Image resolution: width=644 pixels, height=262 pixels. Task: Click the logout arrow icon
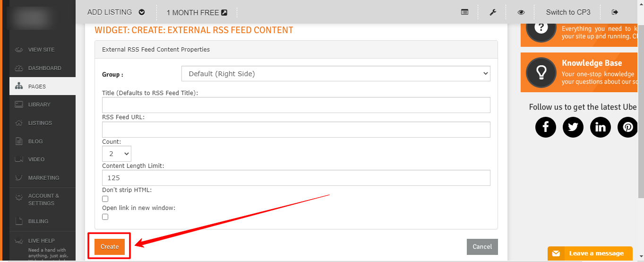615,12
